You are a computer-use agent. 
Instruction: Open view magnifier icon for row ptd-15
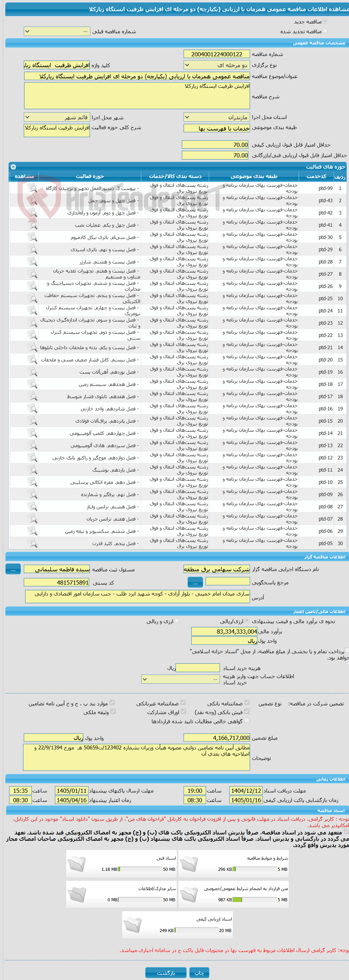pos(32,421)
